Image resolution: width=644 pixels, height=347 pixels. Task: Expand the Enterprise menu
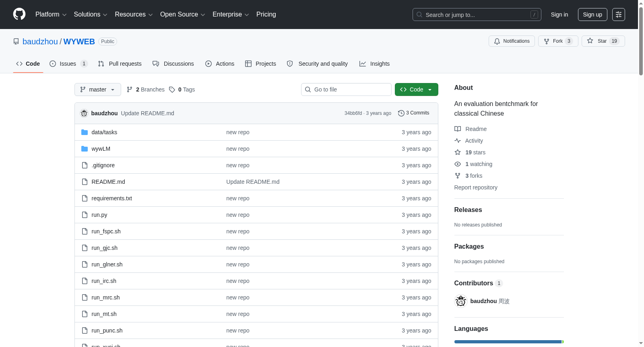pyautogui.click(x=231, y=15)
